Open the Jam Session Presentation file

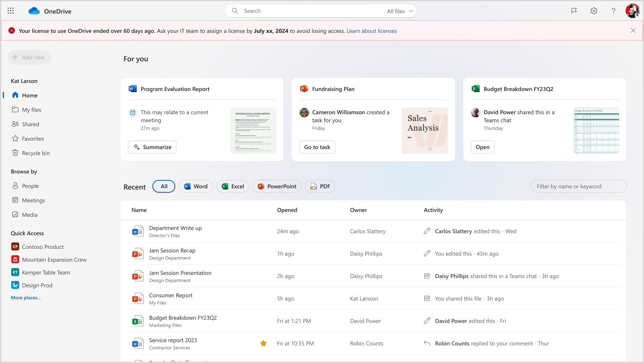click(180, 273)
